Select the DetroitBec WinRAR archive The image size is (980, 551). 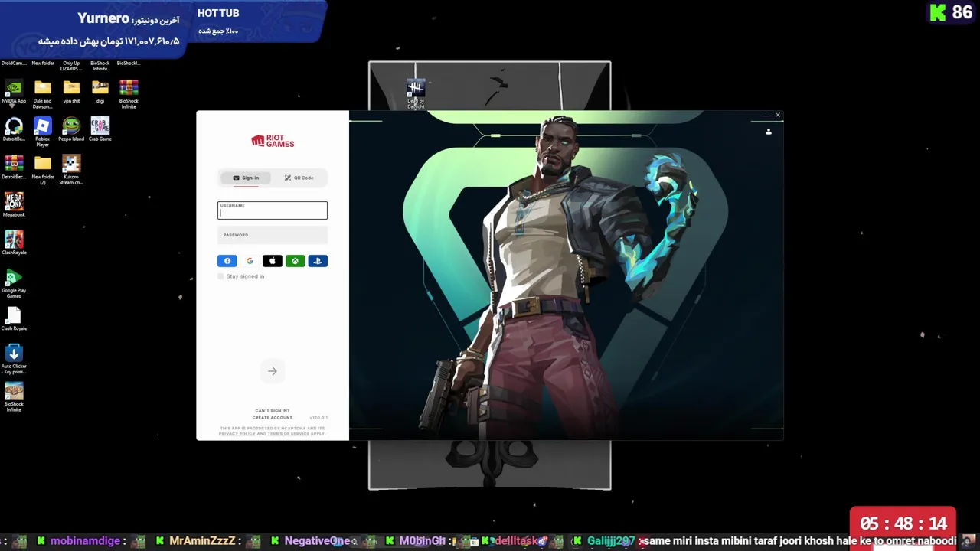pyautogui.click(x=14, y=167)
